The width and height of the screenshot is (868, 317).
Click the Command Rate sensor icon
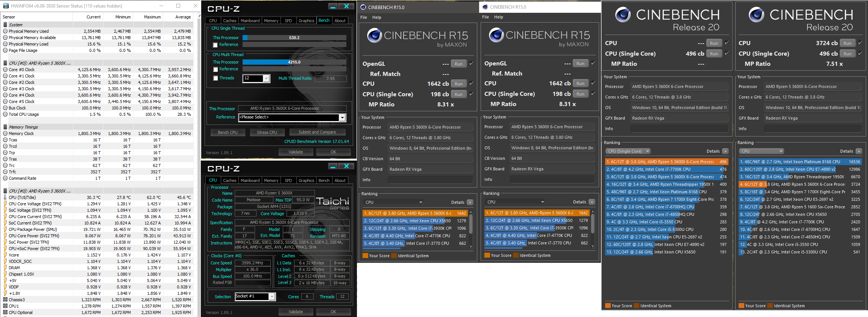pos(5,178)
